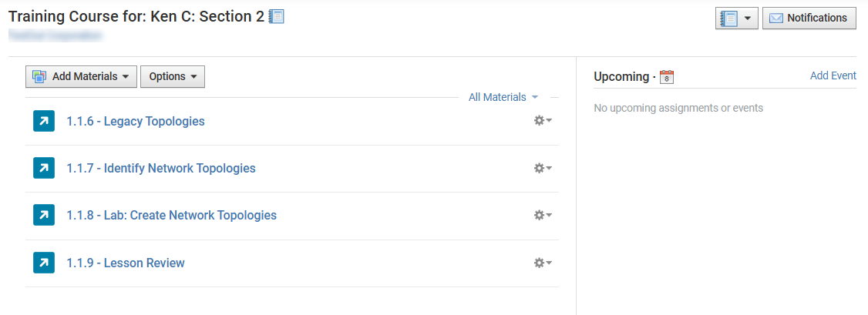Open the notebook dropdown button near Notifications
868x315 pixels.
click(736, 18)
